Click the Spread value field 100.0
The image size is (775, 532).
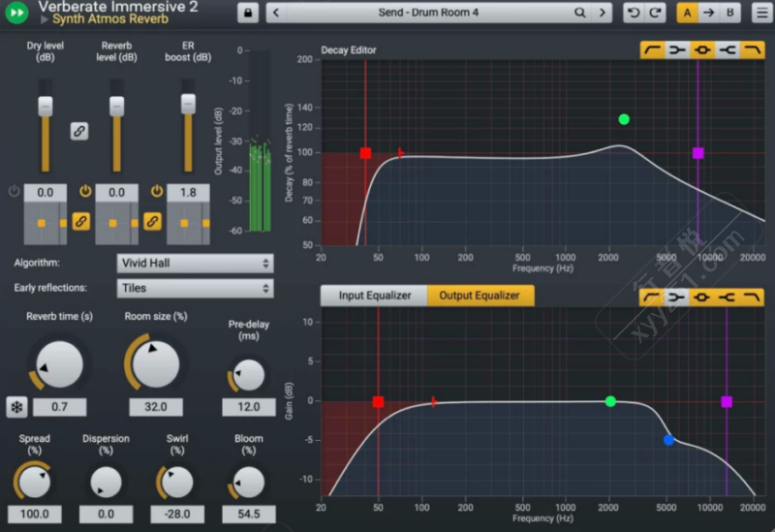coord(35,515)
